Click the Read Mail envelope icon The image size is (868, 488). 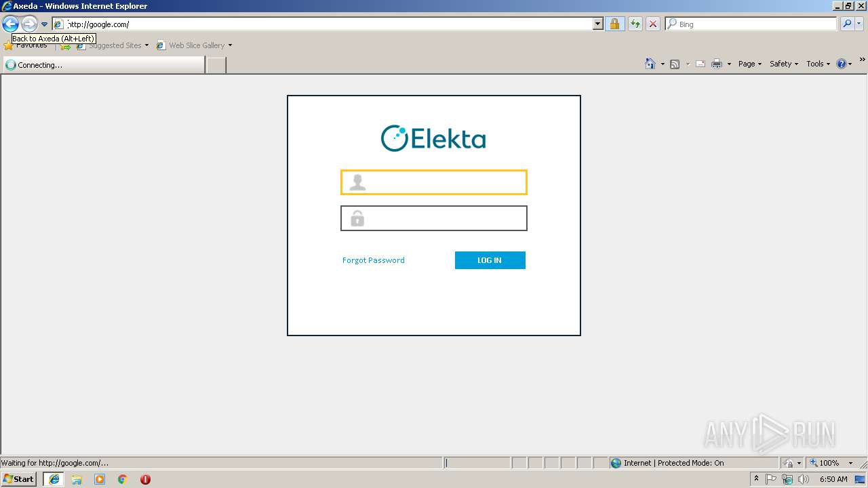click(701, 64)
